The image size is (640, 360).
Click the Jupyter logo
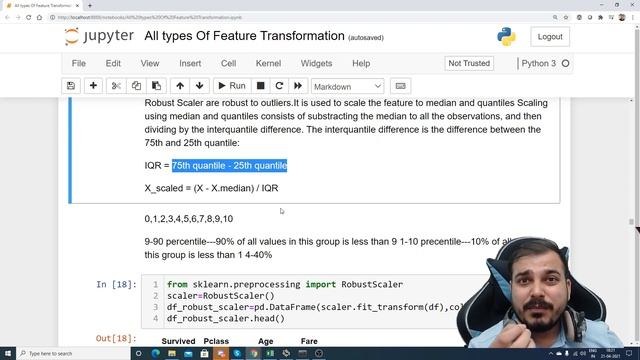(x=99, y=36)
